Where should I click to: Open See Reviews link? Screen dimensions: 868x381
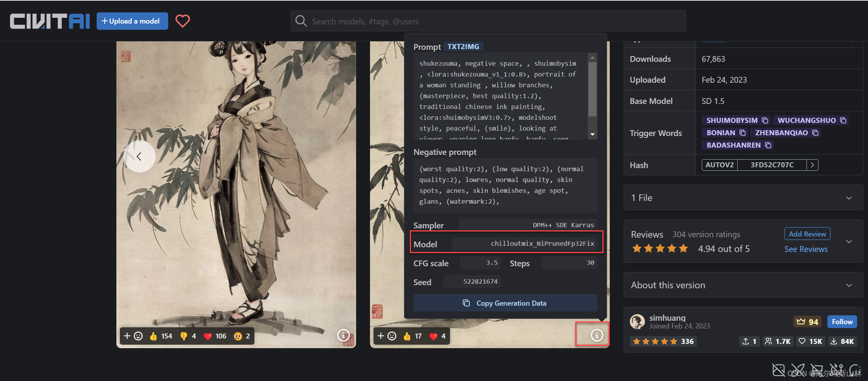(806, 249)
